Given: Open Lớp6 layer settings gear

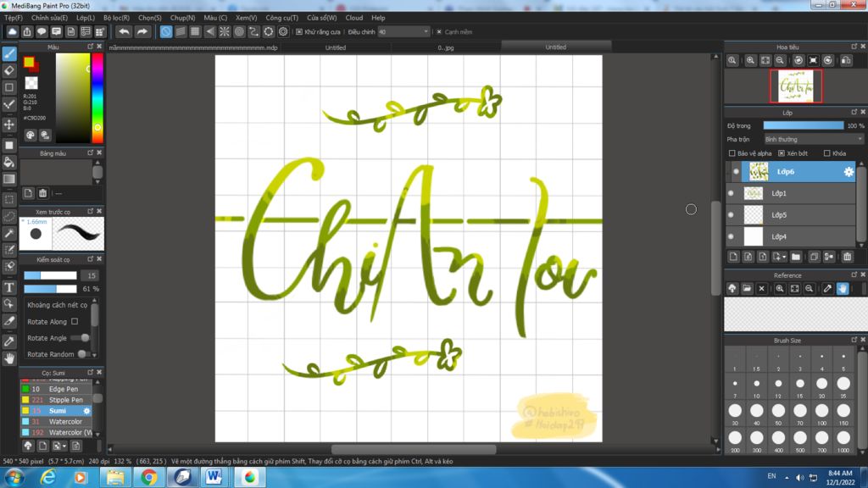Looking at the screenshot, I should coord(848,172).
